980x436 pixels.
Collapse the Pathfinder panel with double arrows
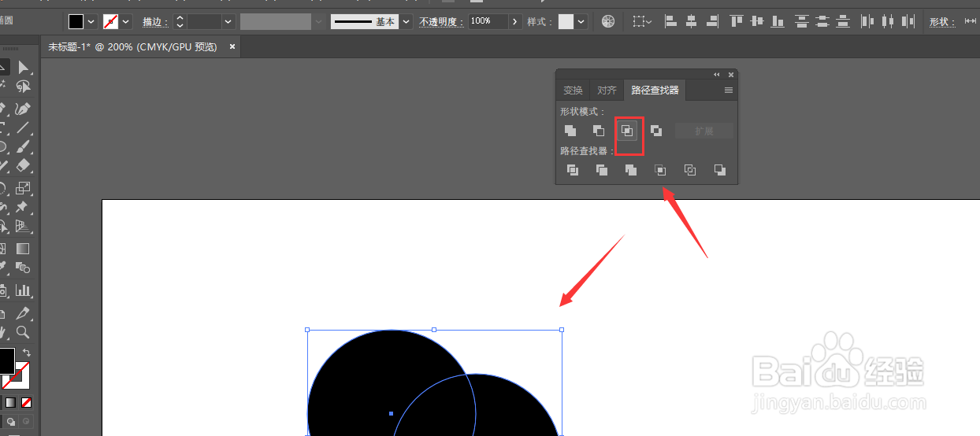717,74
